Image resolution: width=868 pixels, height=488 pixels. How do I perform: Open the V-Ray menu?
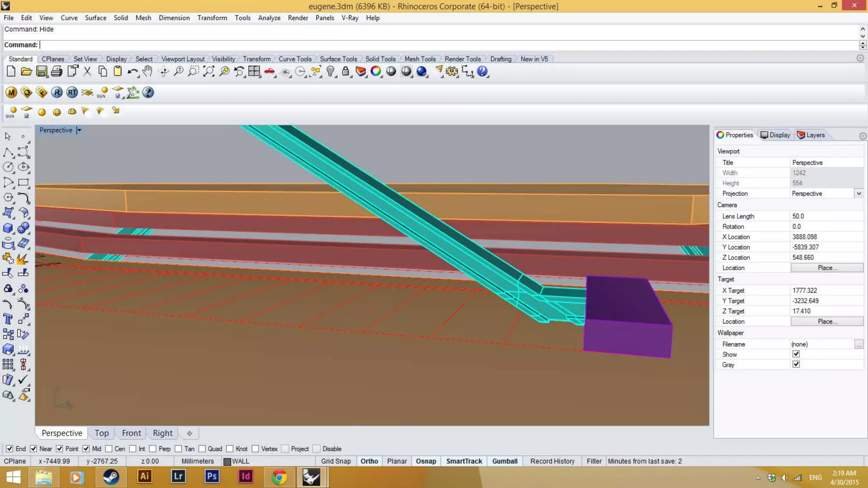point(350,18)
